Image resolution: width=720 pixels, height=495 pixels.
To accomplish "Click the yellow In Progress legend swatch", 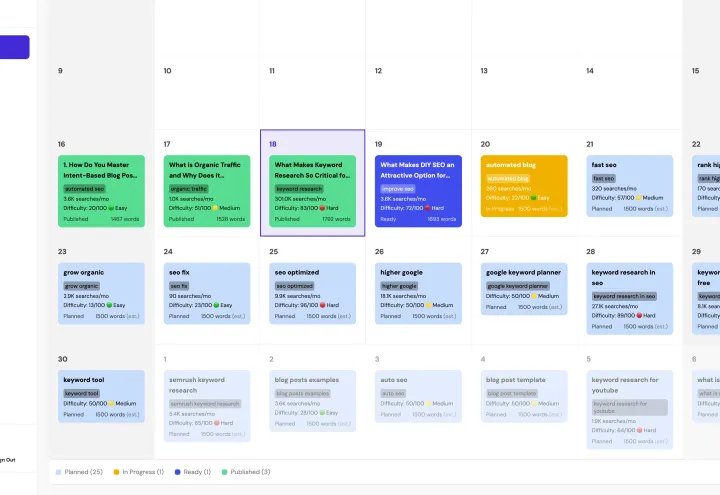I will [x=116, y=472].
